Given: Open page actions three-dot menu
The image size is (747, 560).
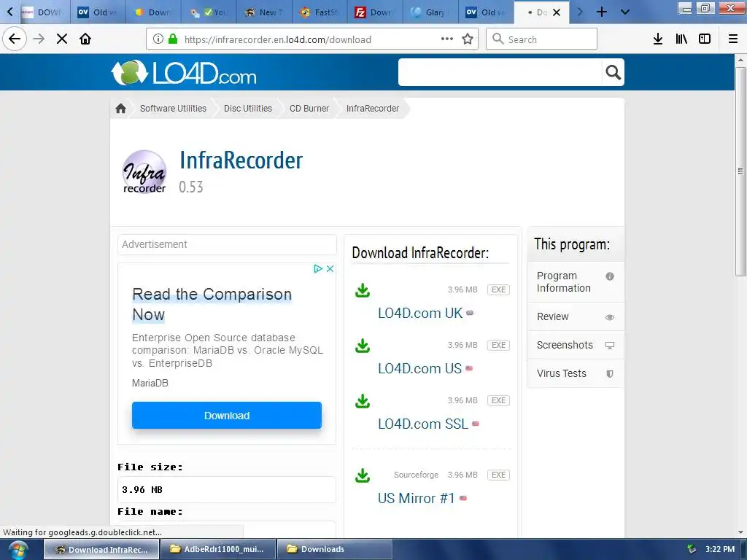Looking at the screenshot, I should 447,39.
